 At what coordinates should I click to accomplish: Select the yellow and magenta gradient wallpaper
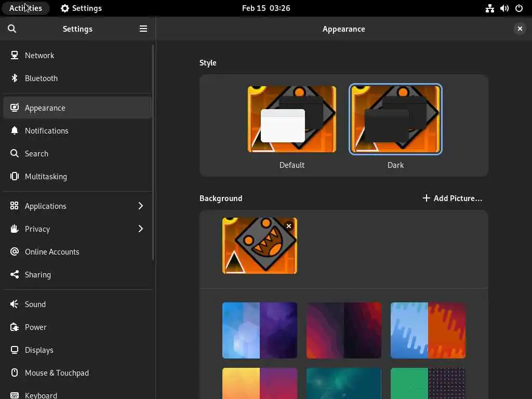(260, 383)
